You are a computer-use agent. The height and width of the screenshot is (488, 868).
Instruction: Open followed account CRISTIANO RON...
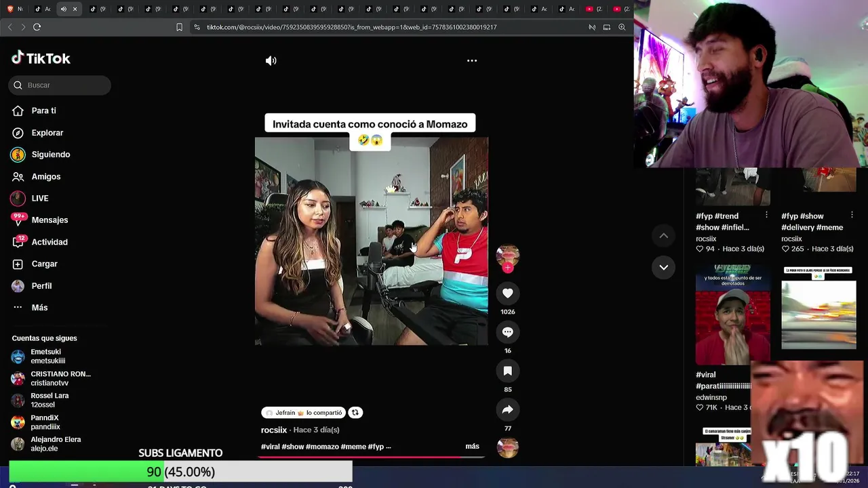coord(51,378)
